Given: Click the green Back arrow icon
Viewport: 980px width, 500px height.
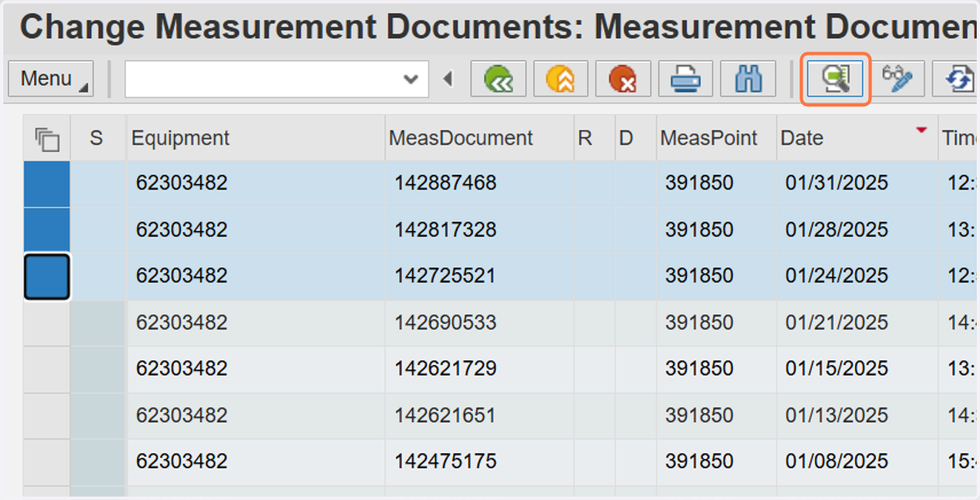Looking at the screenshot, I should [x=498, y=79].
